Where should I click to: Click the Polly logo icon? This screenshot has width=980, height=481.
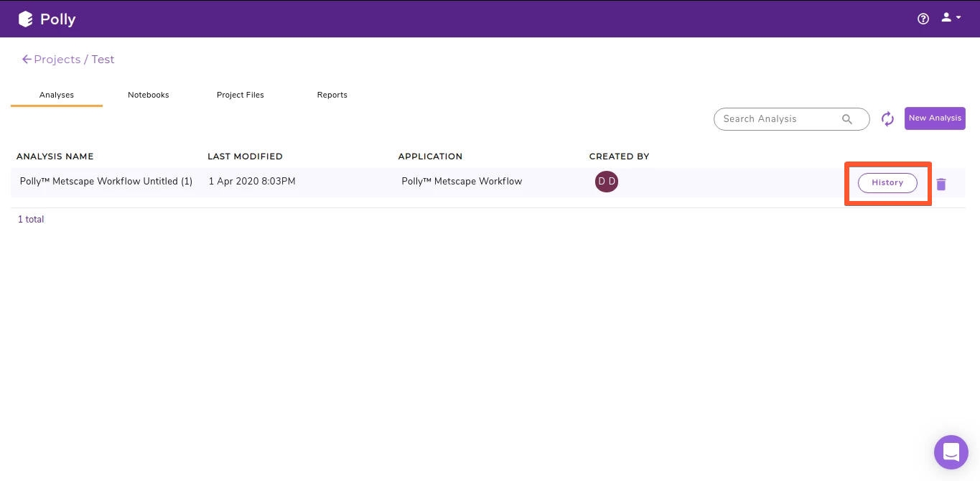point(26,19)
